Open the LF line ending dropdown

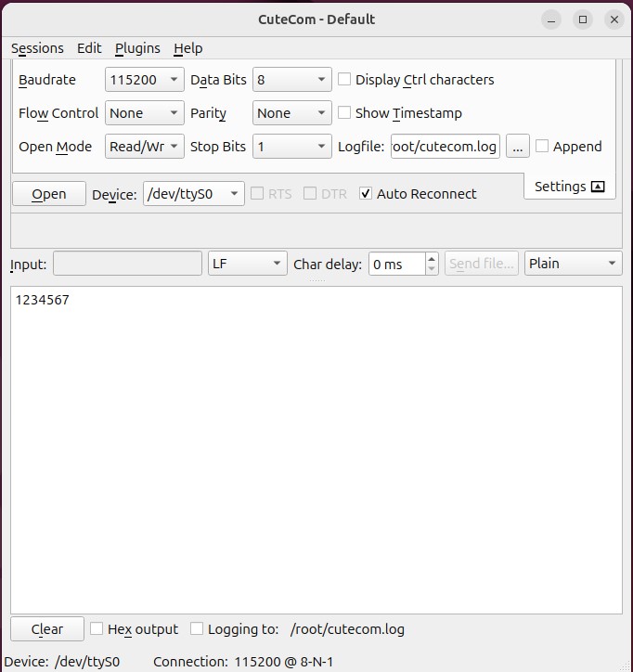[247, 264]
